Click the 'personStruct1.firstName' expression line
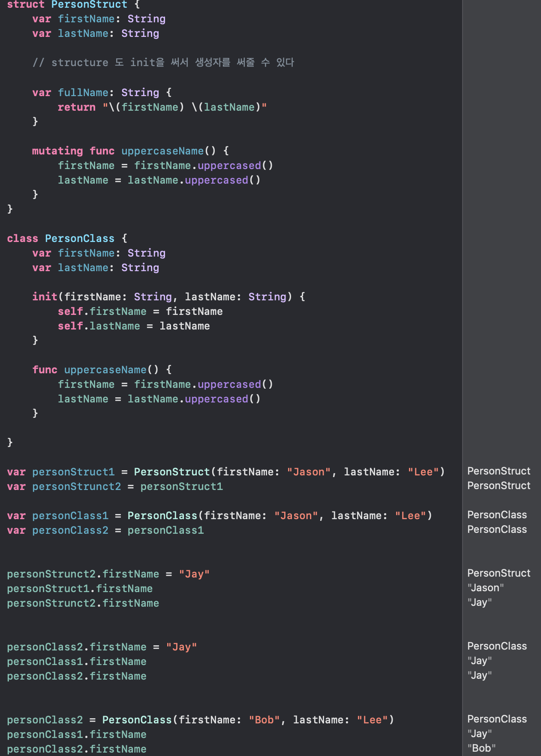The height and width of the screenshot is (756, 541). [80, 589]
